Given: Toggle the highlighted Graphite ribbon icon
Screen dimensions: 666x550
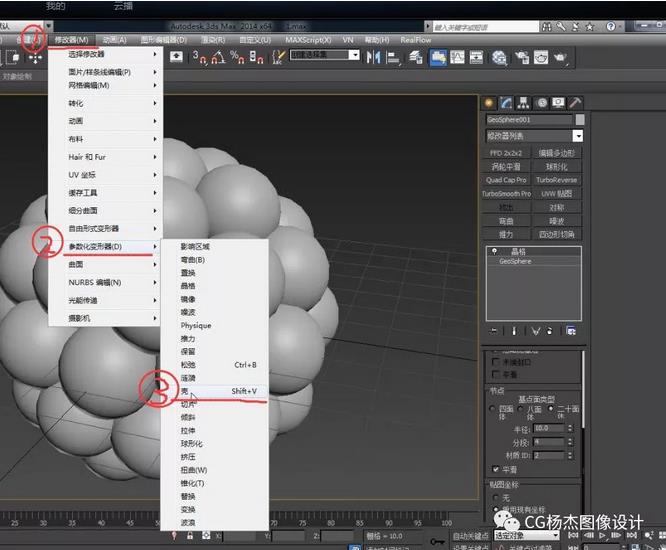Looking at the screenshot, I should coord(438,57).
